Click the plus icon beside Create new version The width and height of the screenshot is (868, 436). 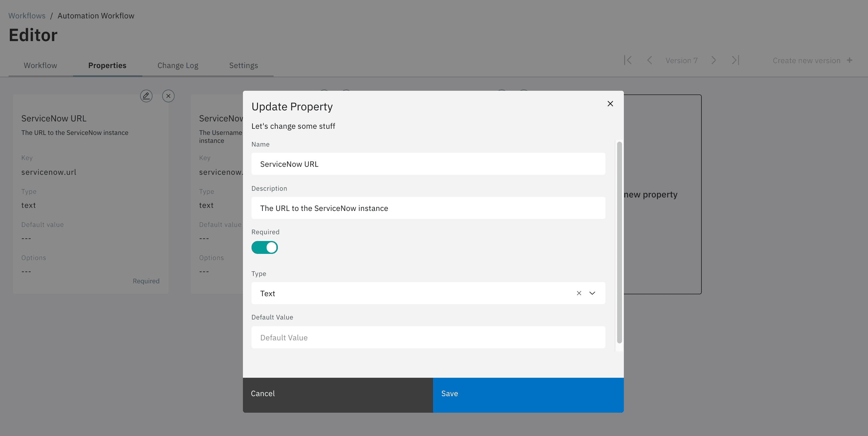(x=850, y=60)
